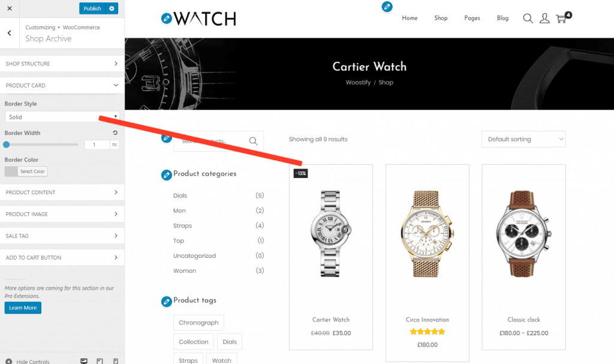Image resolution: width=614 pixels, height=364 pixels.
Task: Click the edit pencil beside Product categories
Action: pos(167,175)
